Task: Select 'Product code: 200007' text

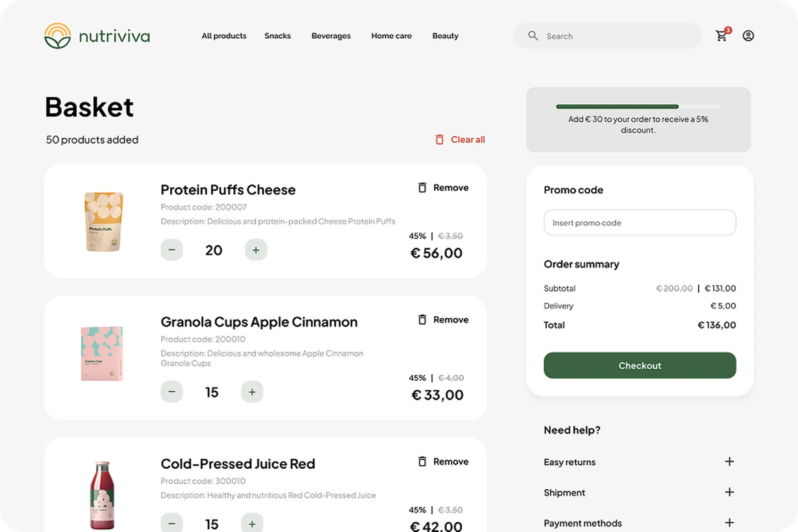Action: (x=204, y=207)
